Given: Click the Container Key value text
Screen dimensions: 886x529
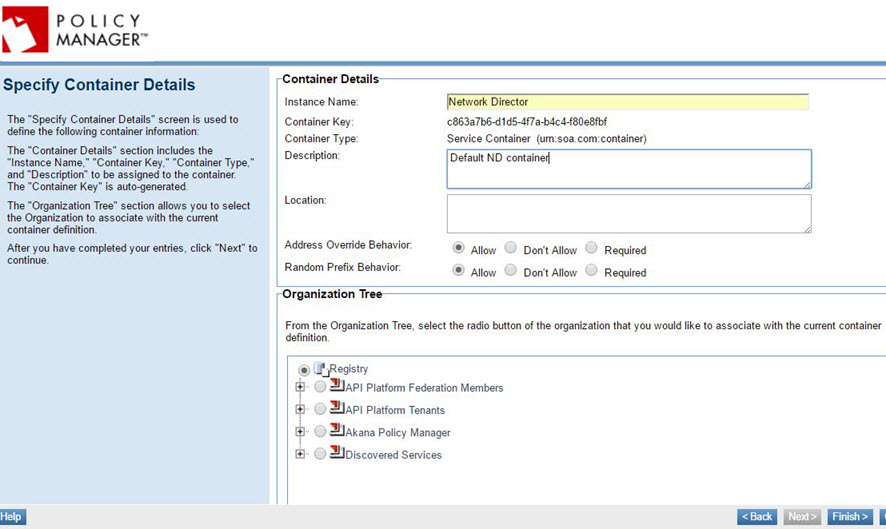Looking at the screenshot, I should point(527,122).
